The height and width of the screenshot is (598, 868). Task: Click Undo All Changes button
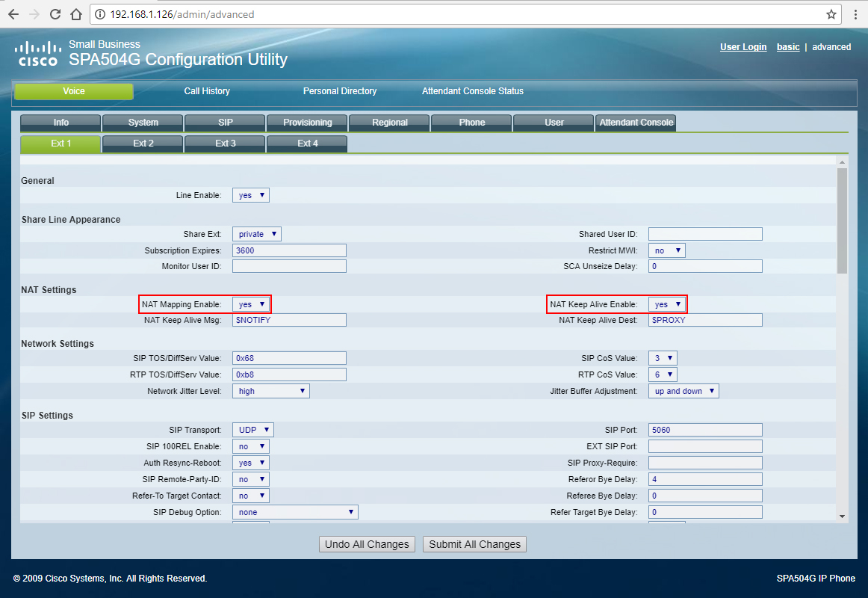tap(367, 544)
